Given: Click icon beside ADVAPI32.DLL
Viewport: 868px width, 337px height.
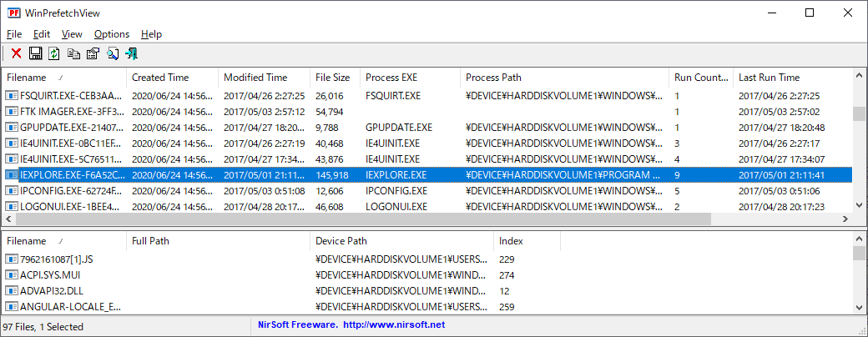Looking at the screenshot, I should point(13,291).
